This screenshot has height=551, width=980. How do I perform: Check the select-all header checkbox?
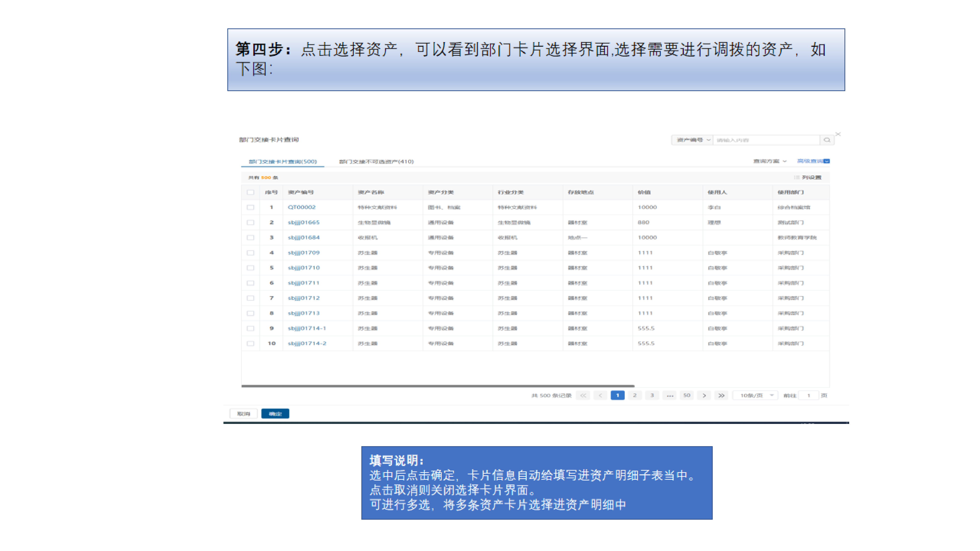pos(250,192)
